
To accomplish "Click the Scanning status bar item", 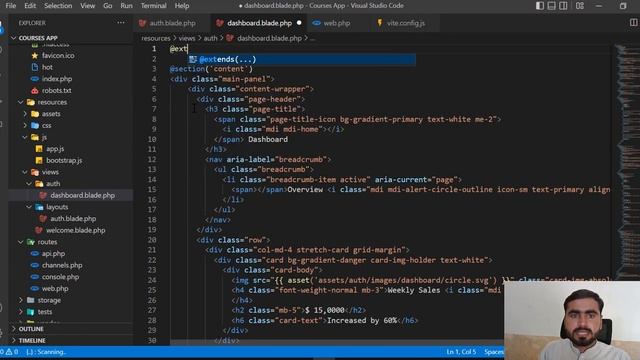I will pyautogui.click(x=46, y=352).
